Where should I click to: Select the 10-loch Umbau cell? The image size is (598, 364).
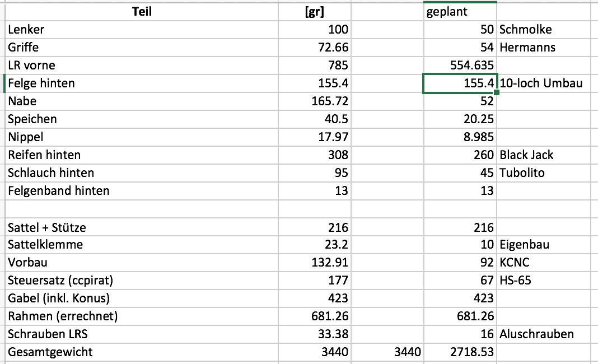[544, 83]
